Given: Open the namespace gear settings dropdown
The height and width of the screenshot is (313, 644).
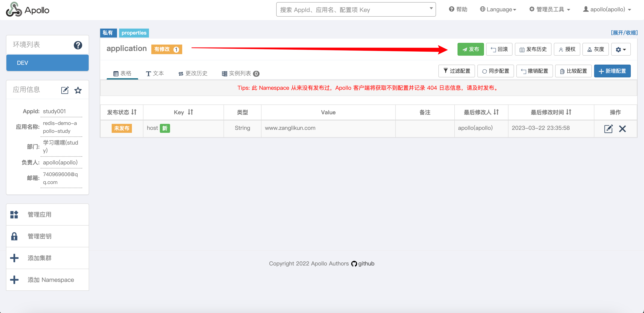Looking at the screenshot, I should [621, 49].
